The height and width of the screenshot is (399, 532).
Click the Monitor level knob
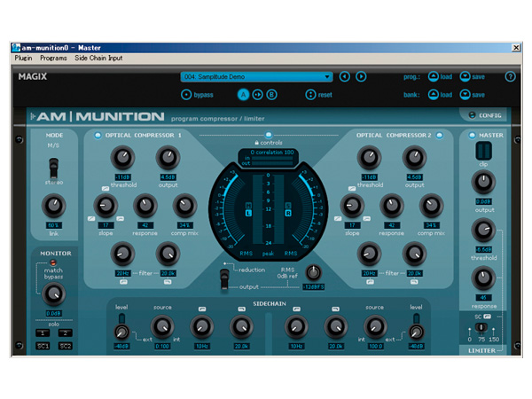tap(53, 293)
